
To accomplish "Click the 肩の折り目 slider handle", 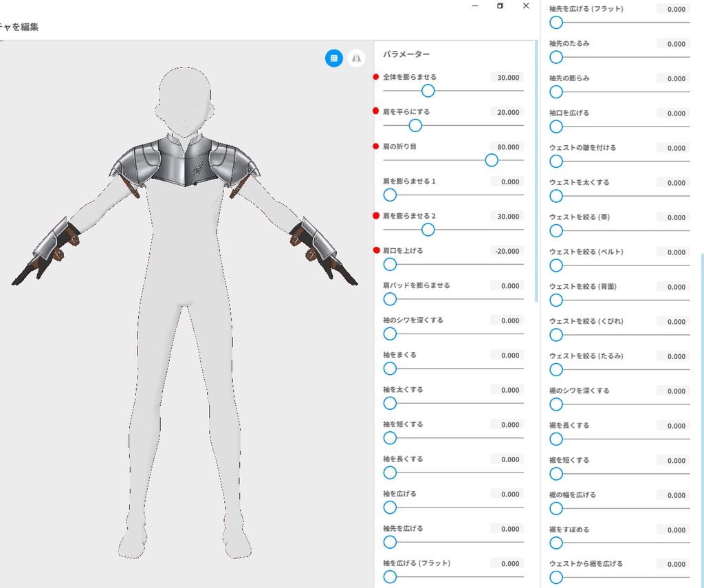I will tap(492, 160).
